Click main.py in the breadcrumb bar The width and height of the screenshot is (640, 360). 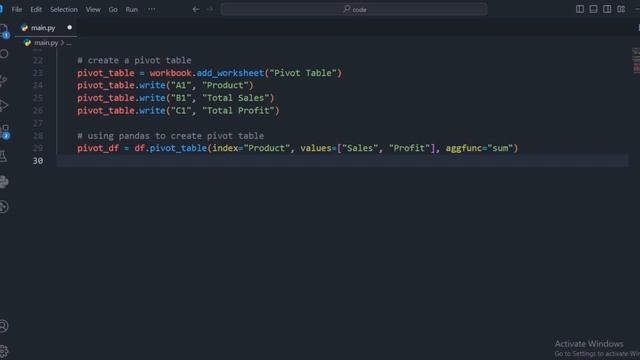point(46,42)
